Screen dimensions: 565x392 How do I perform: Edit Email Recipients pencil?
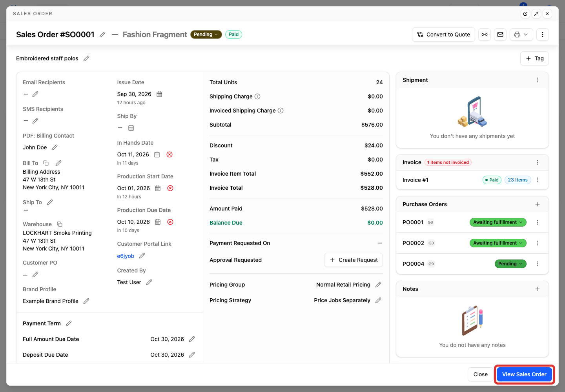click(35, 94)
